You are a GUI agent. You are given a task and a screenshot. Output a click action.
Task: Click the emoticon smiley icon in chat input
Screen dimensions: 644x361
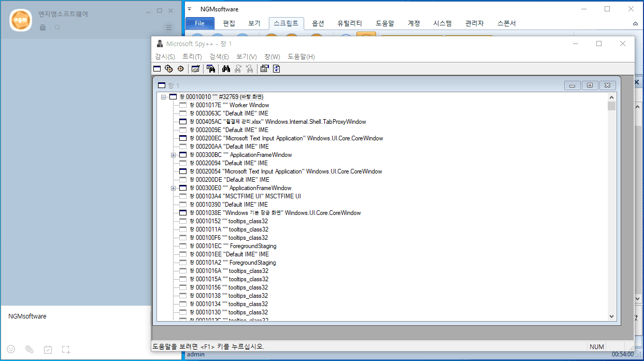click(x=11, y=350)
